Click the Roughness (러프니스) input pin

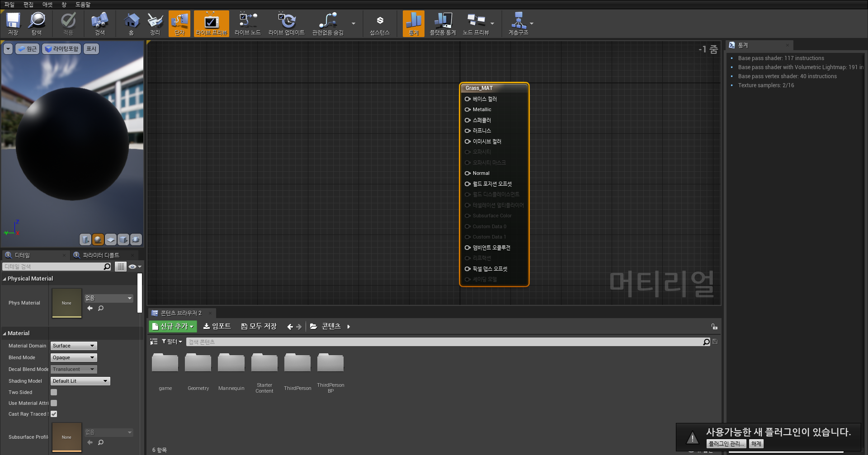tap(467, 131)
